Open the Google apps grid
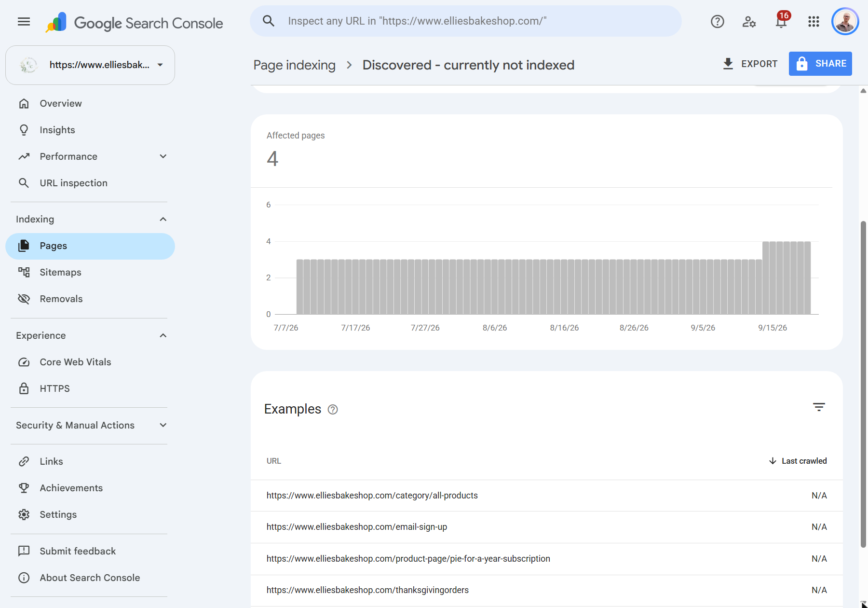The height and width of the screenshot is (608, 868). pos(814,21)
